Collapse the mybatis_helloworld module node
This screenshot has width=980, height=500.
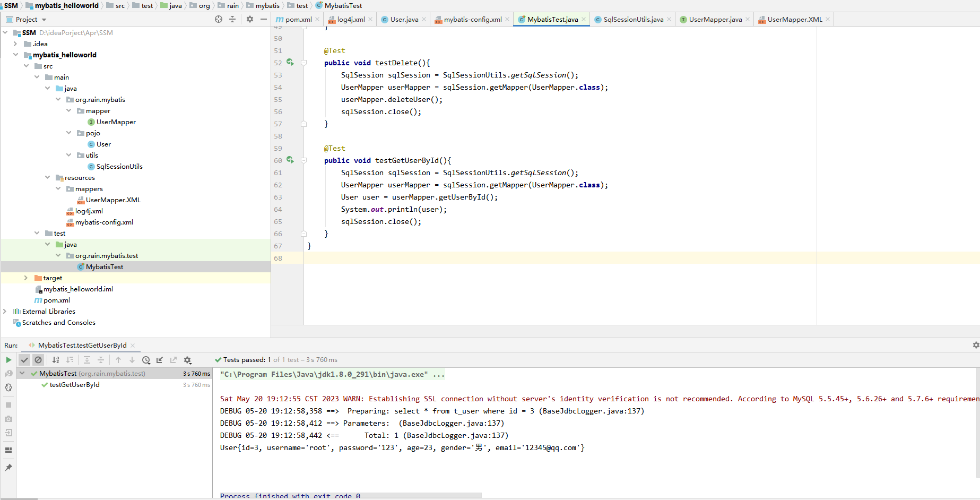click(x=15, y=55)
